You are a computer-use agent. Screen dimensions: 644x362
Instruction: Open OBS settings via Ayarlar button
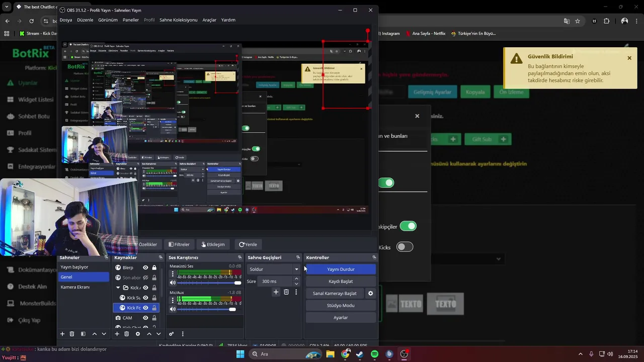coord(341,318)
